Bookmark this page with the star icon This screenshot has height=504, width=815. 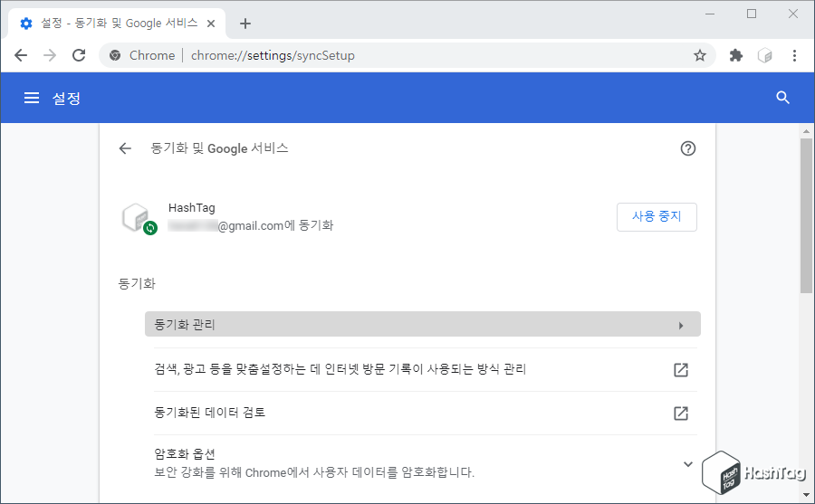(700, 55)
